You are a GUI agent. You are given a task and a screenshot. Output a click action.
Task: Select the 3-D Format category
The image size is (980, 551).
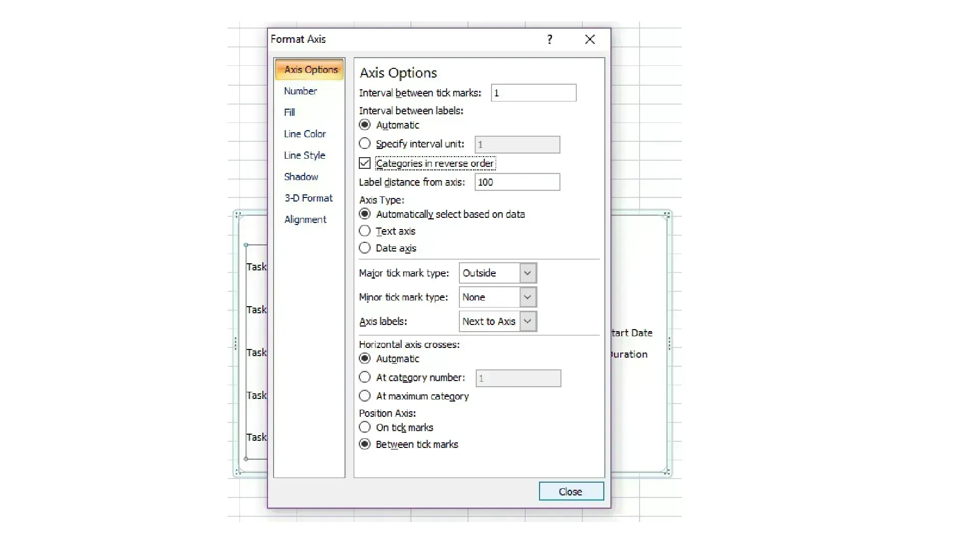[308, 198]
